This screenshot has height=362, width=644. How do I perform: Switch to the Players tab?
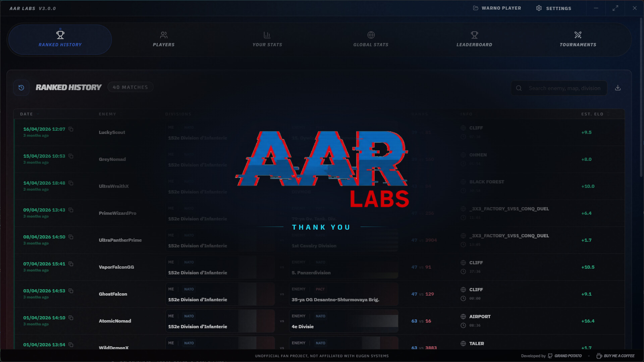[164, 40]
